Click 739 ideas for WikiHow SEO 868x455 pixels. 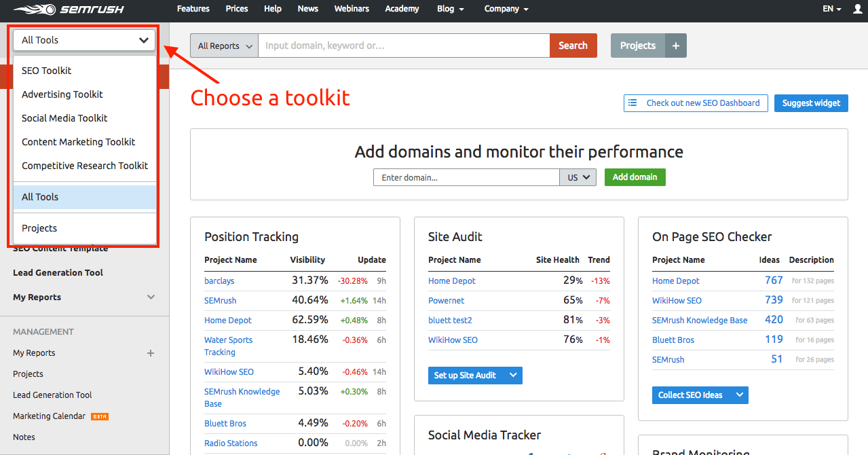(774, 300)
